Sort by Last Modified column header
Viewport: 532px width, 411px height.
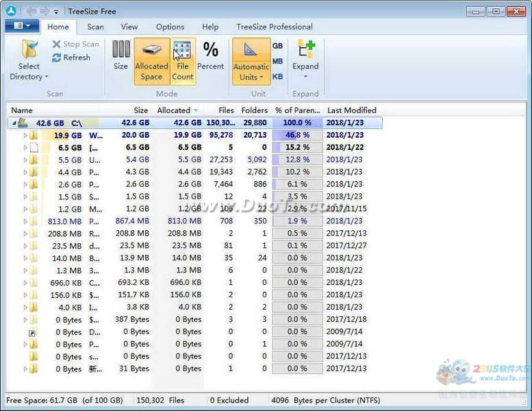(x=351, y=110)
